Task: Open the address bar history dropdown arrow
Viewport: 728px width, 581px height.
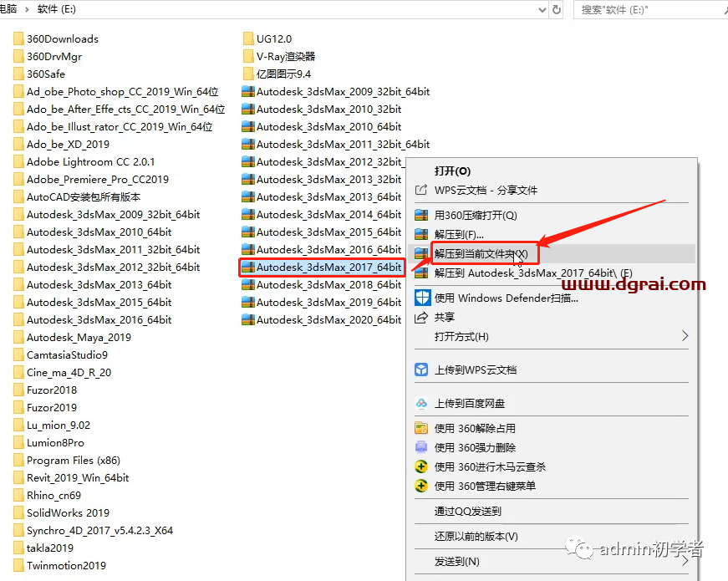Action: pos(542,10)
